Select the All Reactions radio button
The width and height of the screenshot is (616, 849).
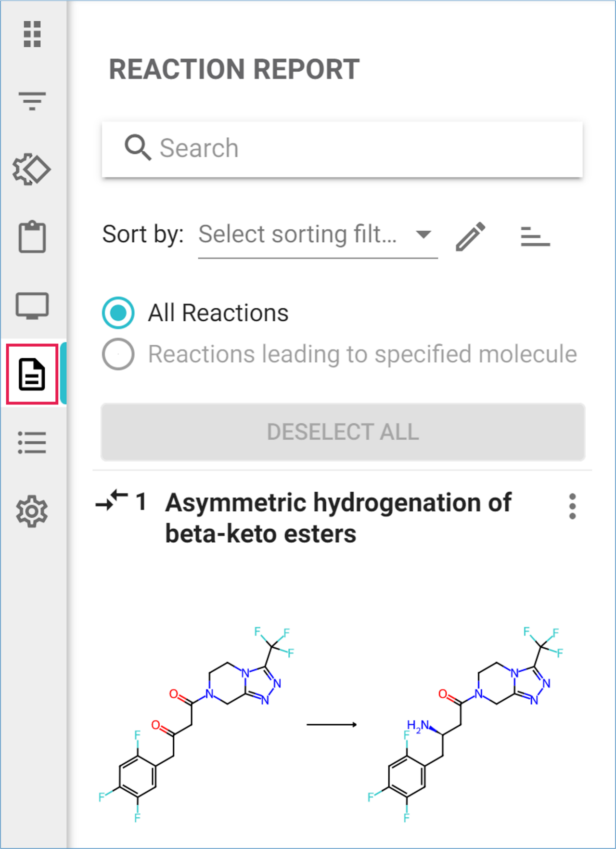118,313
